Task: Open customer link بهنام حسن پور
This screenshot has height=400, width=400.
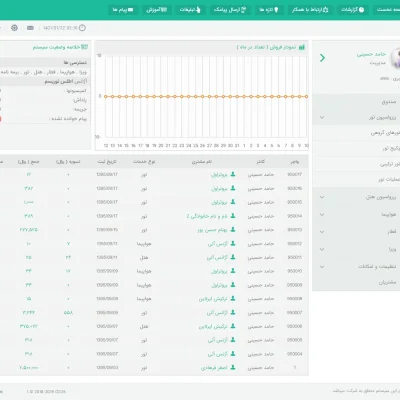Action: pos(212,230)
